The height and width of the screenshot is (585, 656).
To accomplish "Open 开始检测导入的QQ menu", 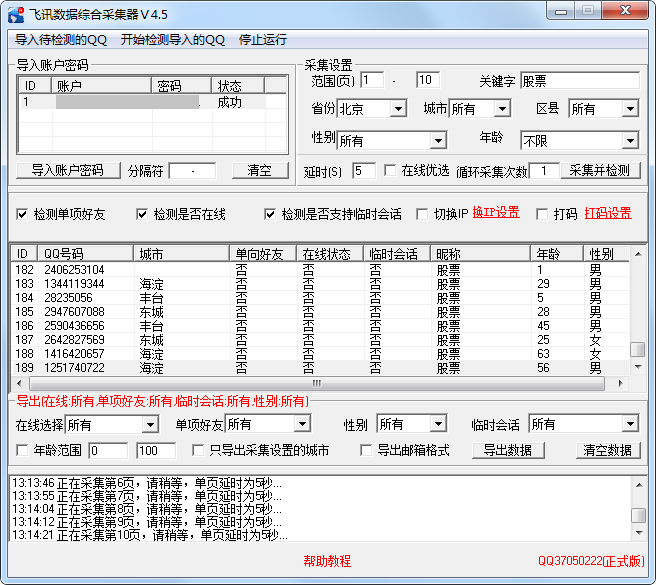I will [172, 40].
